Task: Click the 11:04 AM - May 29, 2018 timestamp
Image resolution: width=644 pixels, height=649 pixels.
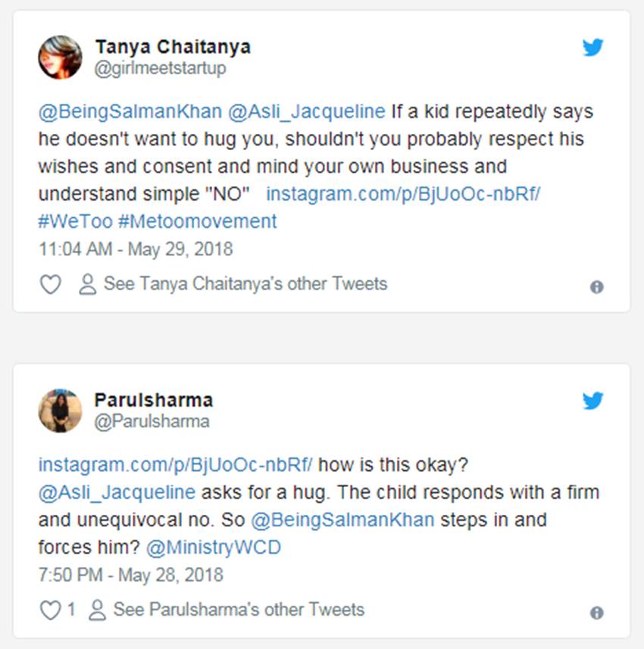Action: (x=136, y=248)
